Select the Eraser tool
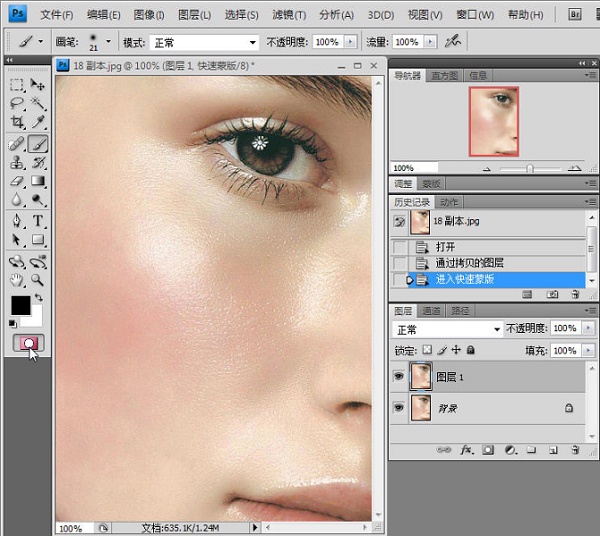This screenshot has height=536, width=600. (16, 181)
